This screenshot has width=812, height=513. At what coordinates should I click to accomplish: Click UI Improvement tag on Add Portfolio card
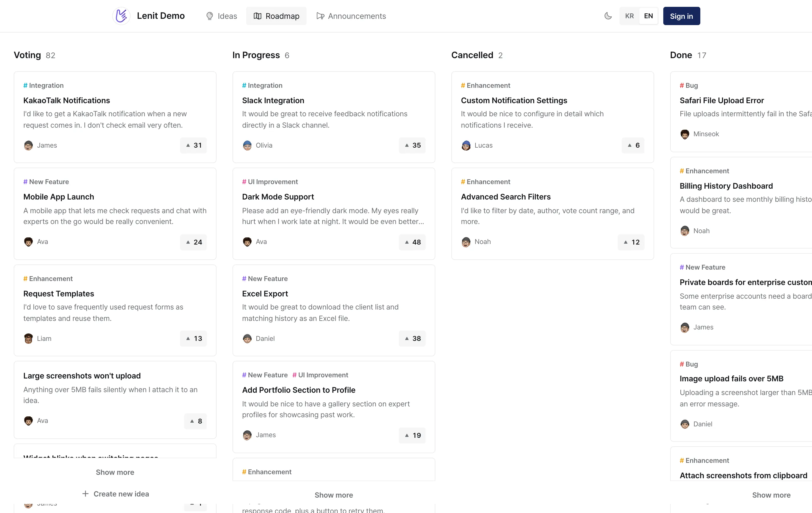pyautogui.click(x=320, y=375)
